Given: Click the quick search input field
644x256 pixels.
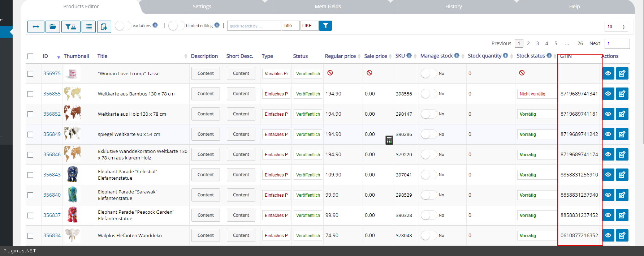Looking at the screenshot, I should (x=254, y=26).
